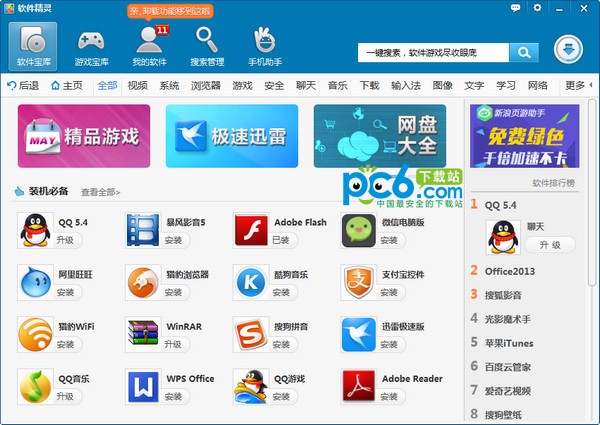Open 我的软件 with 11 badge
Image resolution: width=600 pixels, height=425 pixels.
pos(150,46)
